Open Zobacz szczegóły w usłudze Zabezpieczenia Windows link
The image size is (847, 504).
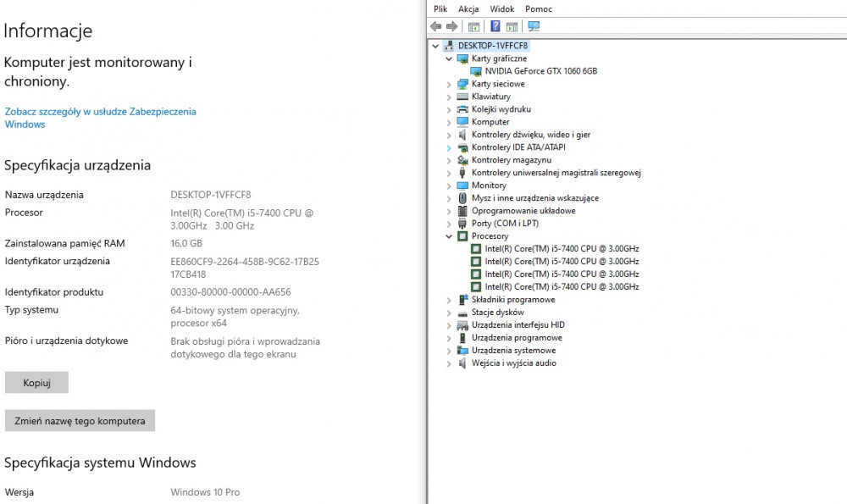(x=101, y=118)
